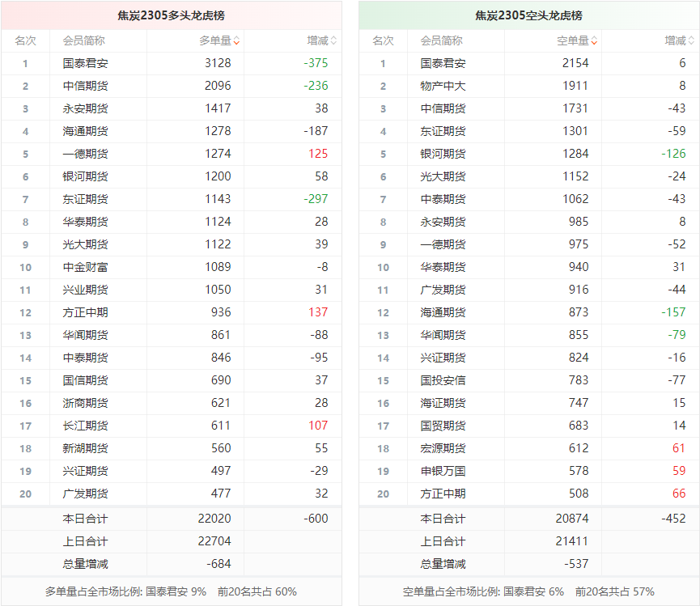Image resolution: width=700 pixels, height=606 pixels.
Task: Click 宏源期货 member name
Action: click(443, 448)
